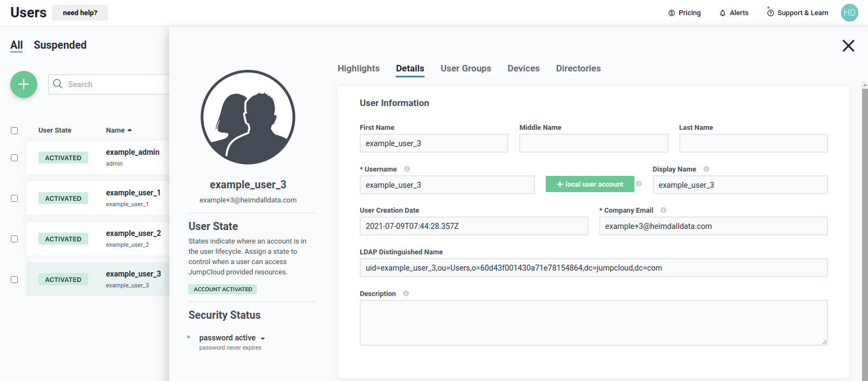The height and width of the screenshot is (381, 868).
Task: Click info icon next to Username
Action: [x=407, y=169]
